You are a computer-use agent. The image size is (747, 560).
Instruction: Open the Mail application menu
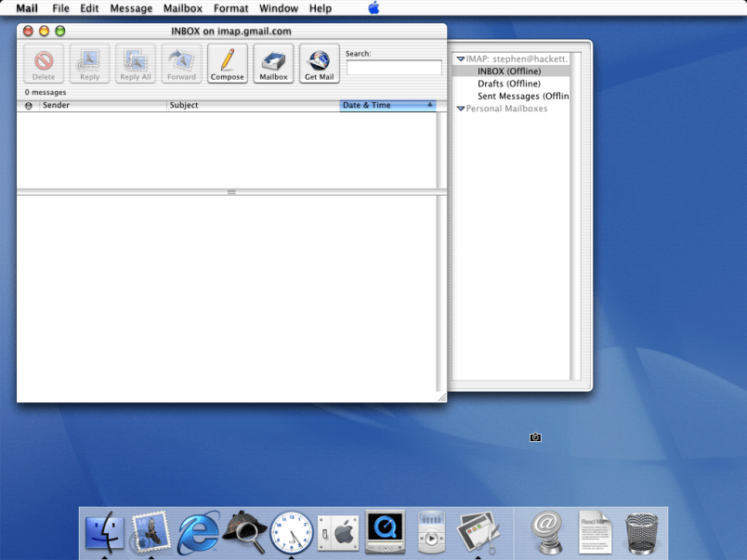tap(27, 8)
